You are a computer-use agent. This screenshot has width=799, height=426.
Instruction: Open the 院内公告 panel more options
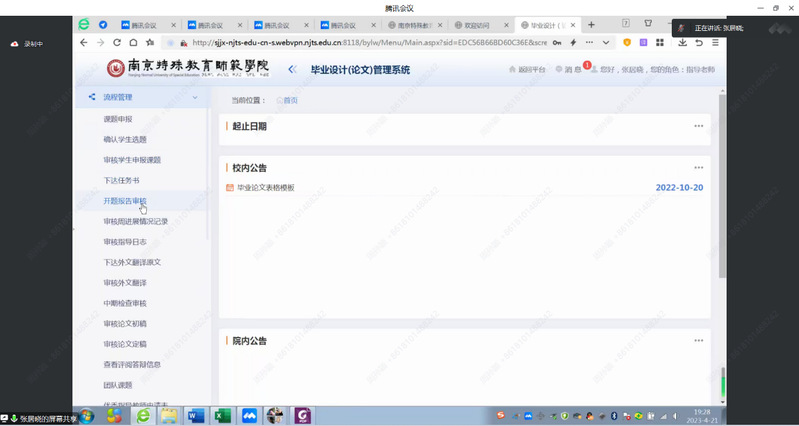[698, 341]
